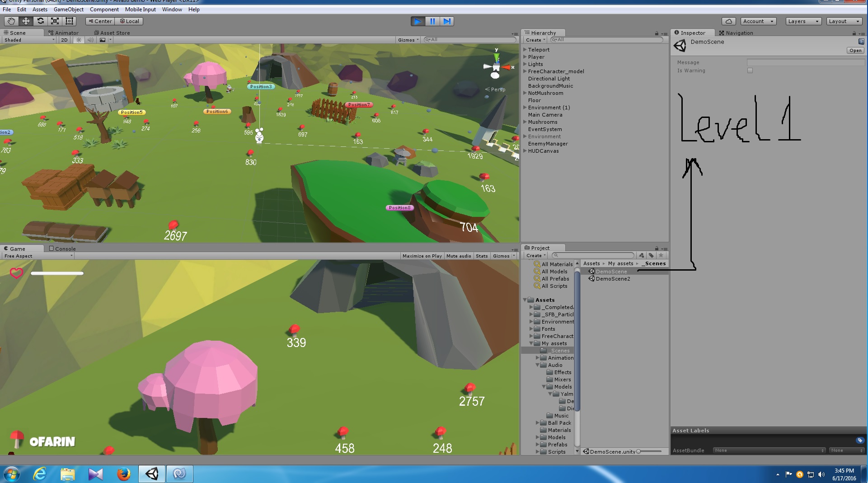Click the scene orientation gizmo
868x483 pixels.
(x=496, y=67)
